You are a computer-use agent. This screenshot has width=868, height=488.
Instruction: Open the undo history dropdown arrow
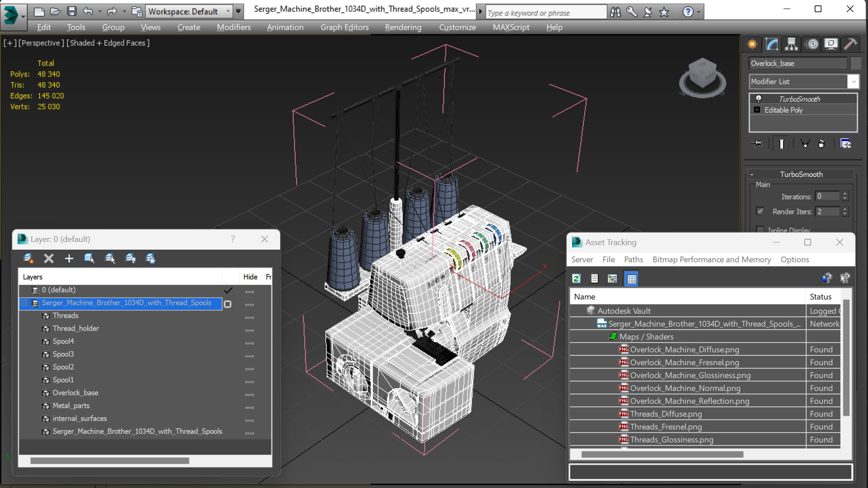click(x=100, y=11)
